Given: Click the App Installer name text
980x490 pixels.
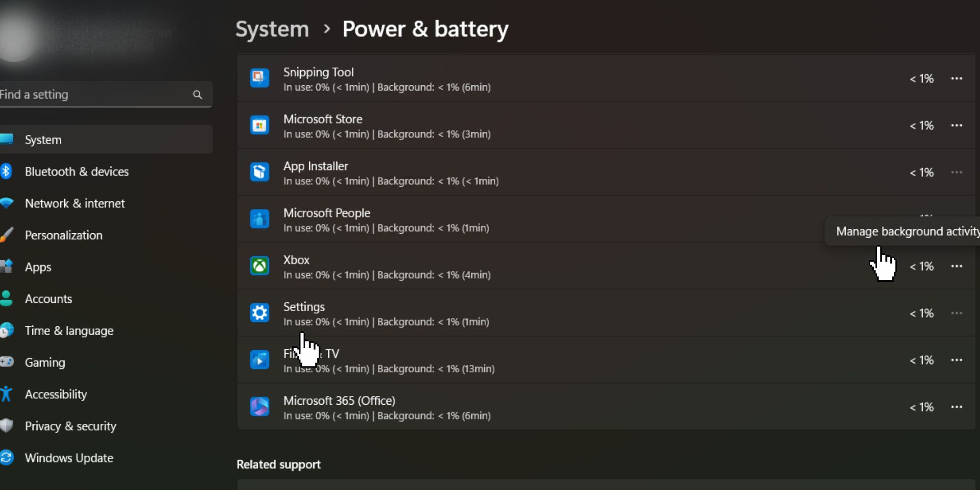Looking at the screenshot, I should coord(316,166).
